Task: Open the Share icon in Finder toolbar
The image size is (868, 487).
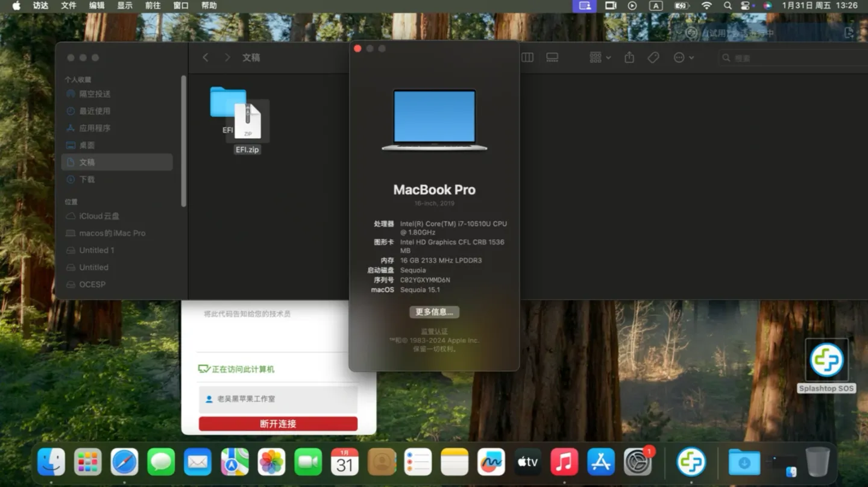Action: (629, 57)
